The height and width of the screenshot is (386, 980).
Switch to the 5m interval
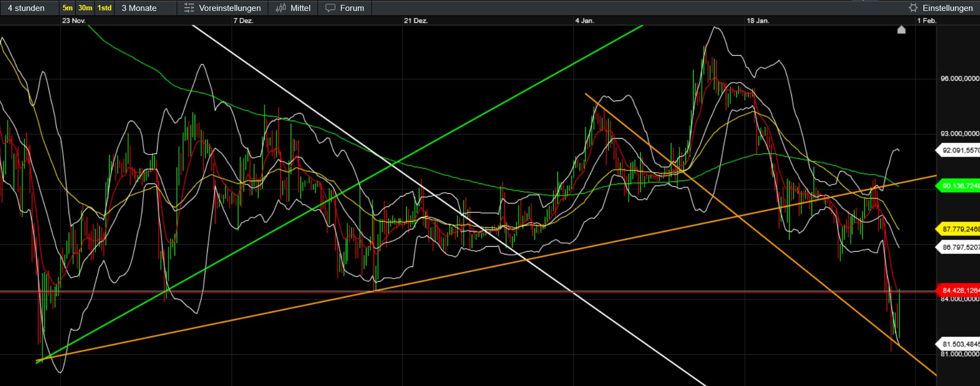67,8
